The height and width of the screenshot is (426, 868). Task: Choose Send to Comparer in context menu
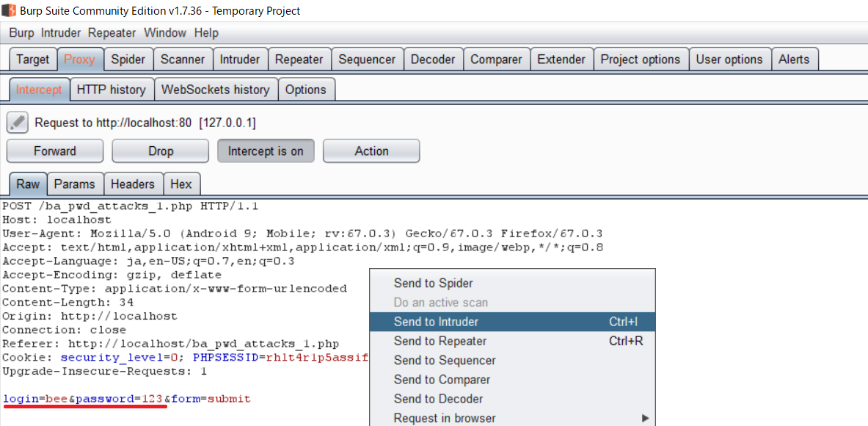pyautogui.click(x=512, y=380)
